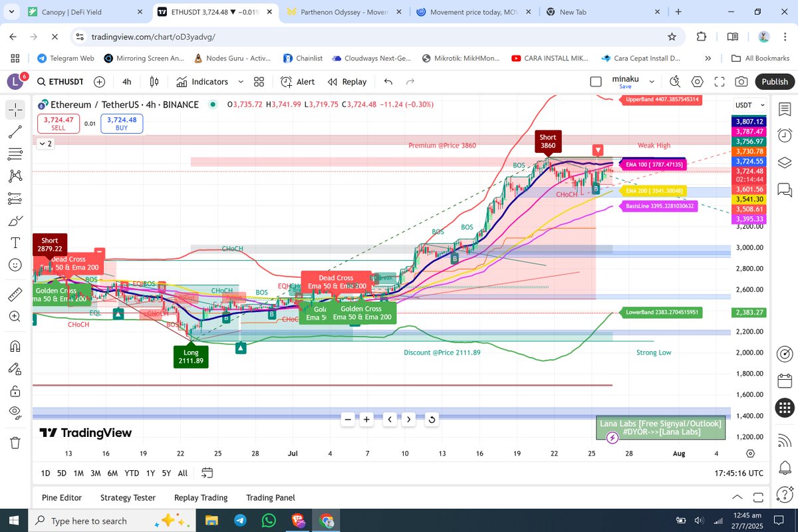The image size is (798, 532).
Task: Select the Text tool
Action: point(15,243)
